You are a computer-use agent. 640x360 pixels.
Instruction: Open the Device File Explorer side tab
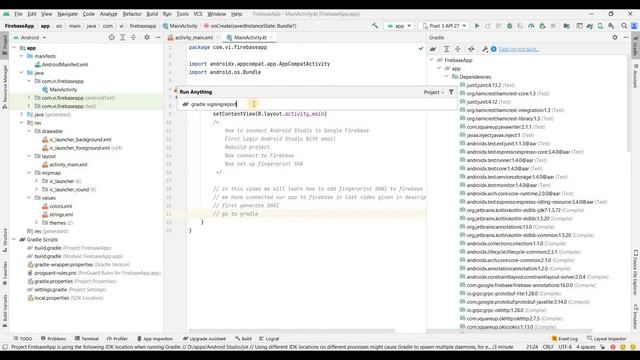tap(636, 272)
